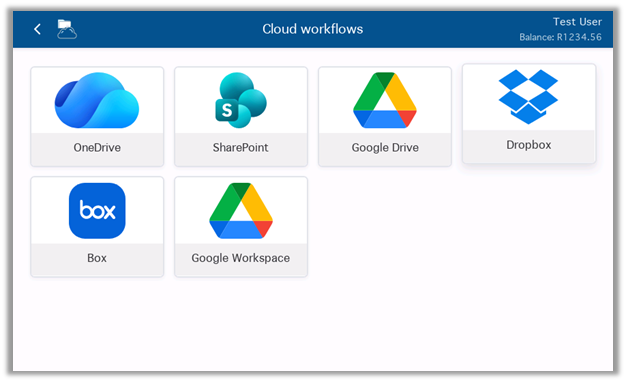Image resolution: width=626 pixels, height=382 pixels.
Task: Go back using the left arrow
Action: [x=38, y=29]
